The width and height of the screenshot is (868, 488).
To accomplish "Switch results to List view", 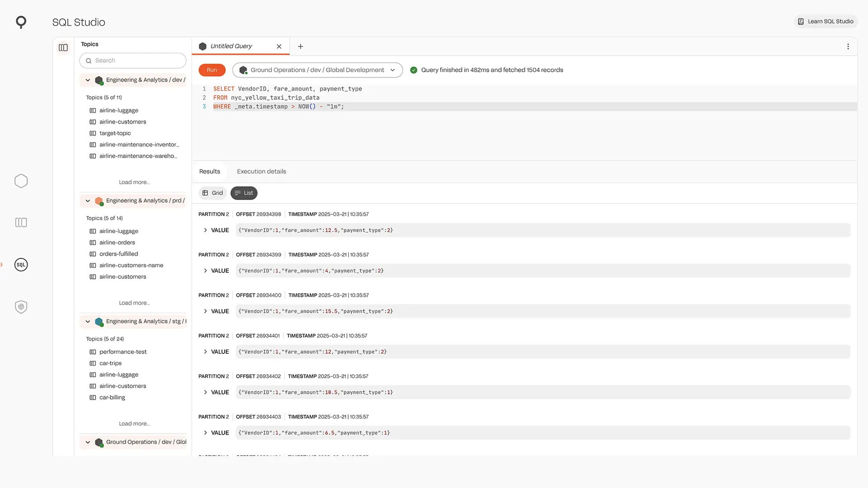I will pyautogui.click(x=244, y=193).
